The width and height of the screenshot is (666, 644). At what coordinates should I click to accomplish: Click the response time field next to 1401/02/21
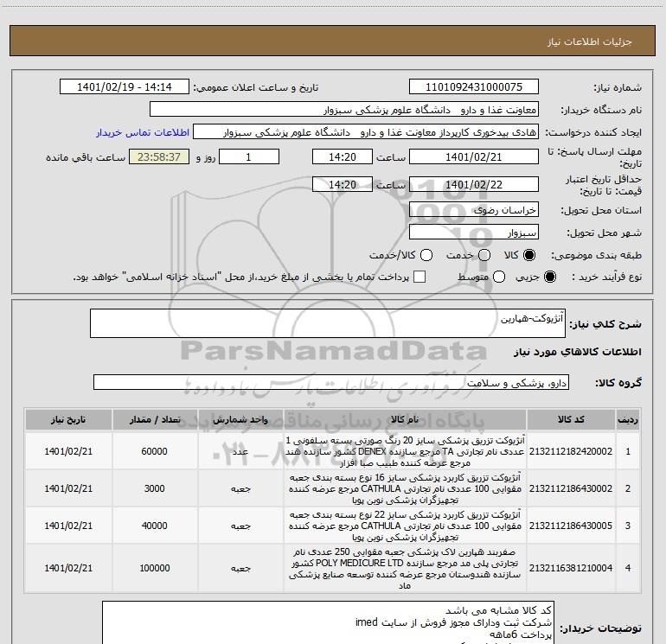pos(343,156)
